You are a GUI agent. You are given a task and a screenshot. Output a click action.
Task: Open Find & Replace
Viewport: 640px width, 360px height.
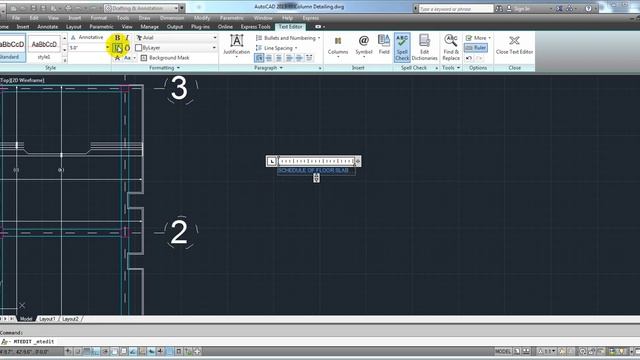tap(451, 47)
